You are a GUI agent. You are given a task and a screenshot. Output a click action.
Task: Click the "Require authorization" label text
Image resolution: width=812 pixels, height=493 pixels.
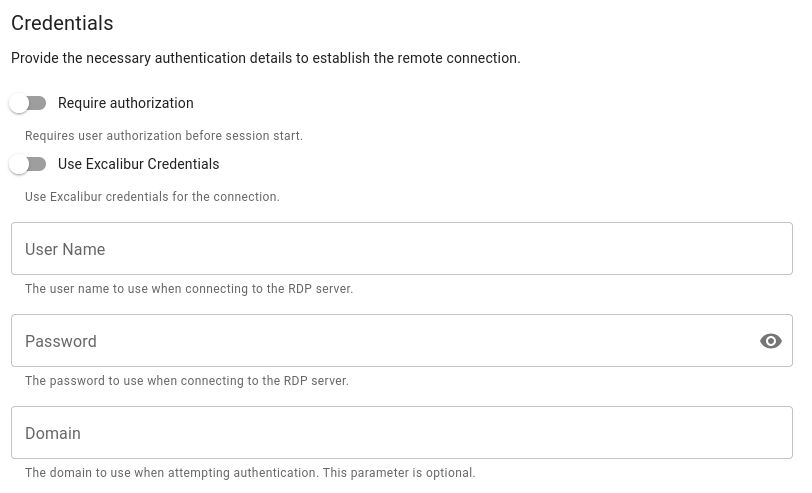pyautogui.click(x=125, y=103)
